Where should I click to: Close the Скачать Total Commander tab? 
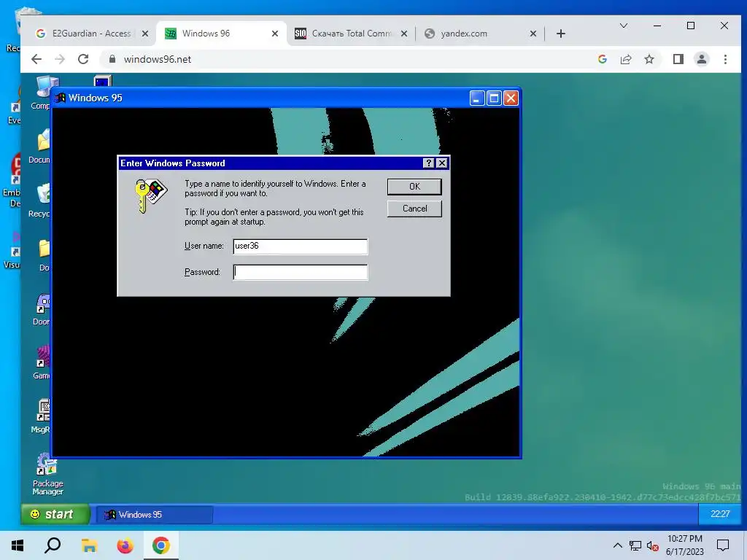tap(404, 34)
